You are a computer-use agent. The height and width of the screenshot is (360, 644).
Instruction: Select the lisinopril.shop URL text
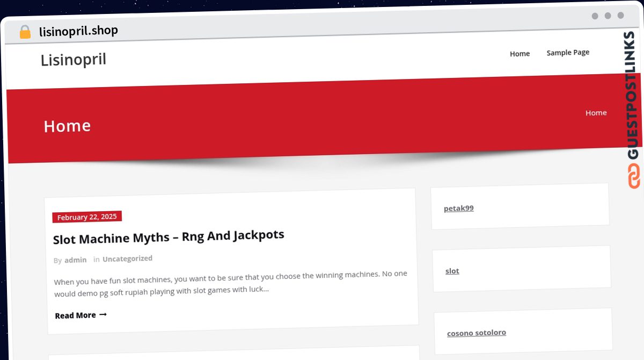[78, 31]
